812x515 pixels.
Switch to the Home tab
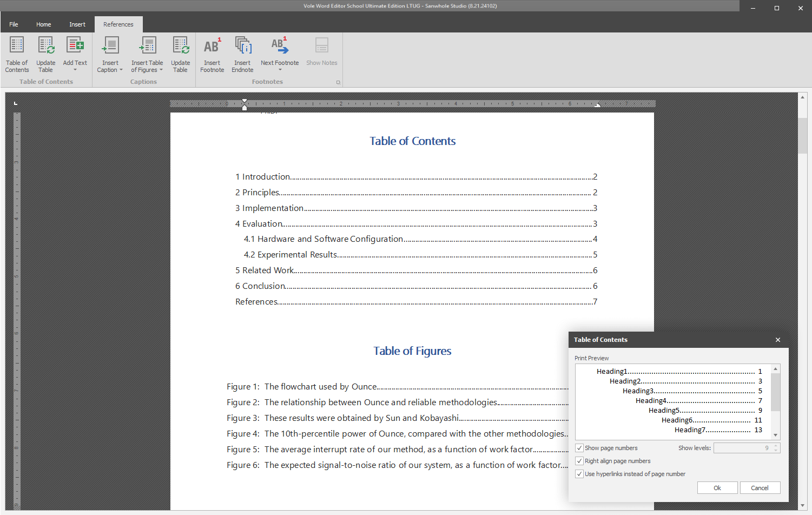(x=44, y=24)
